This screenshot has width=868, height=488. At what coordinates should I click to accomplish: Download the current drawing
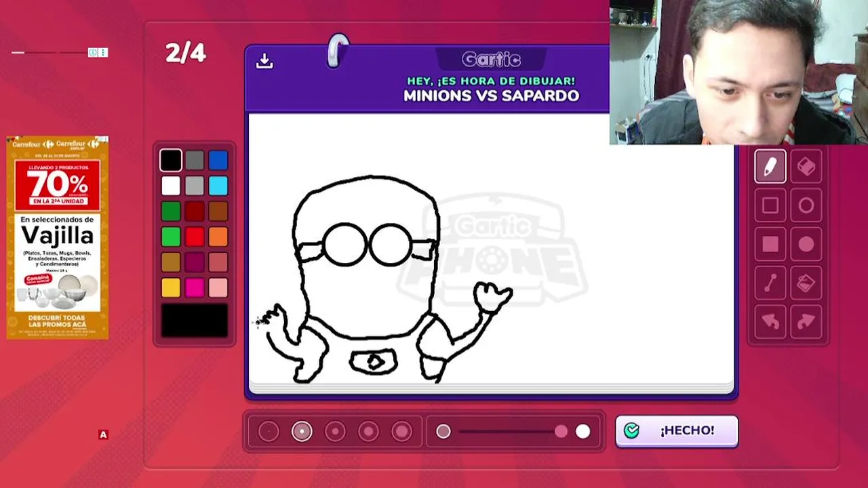[264, 61]
